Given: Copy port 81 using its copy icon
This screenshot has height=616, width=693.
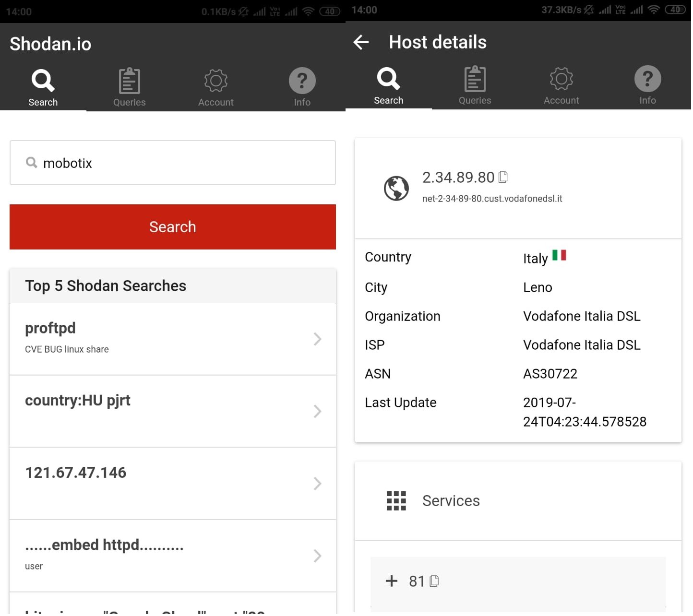Looking at the screenshot, I should pyautogui.click(x=434, y=581).
